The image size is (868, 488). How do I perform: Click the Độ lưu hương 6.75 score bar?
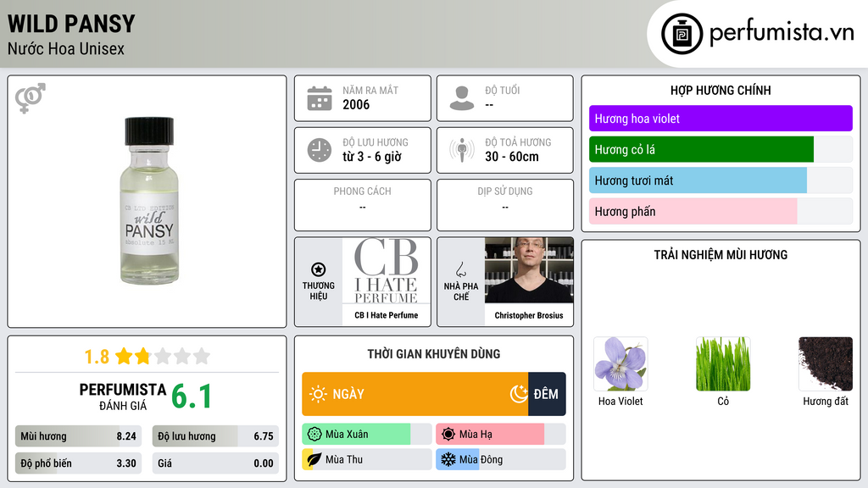215,436
